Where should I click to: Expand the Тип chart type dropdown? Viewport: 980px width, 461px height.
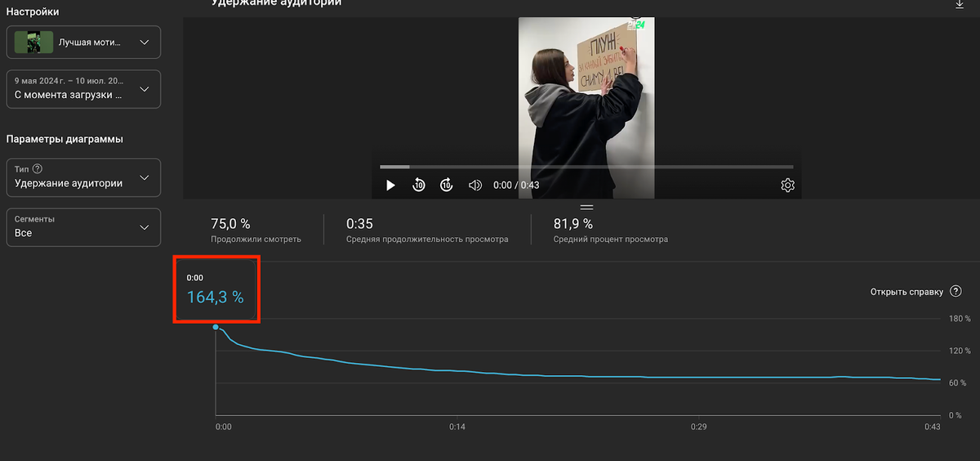click(83, 177)
